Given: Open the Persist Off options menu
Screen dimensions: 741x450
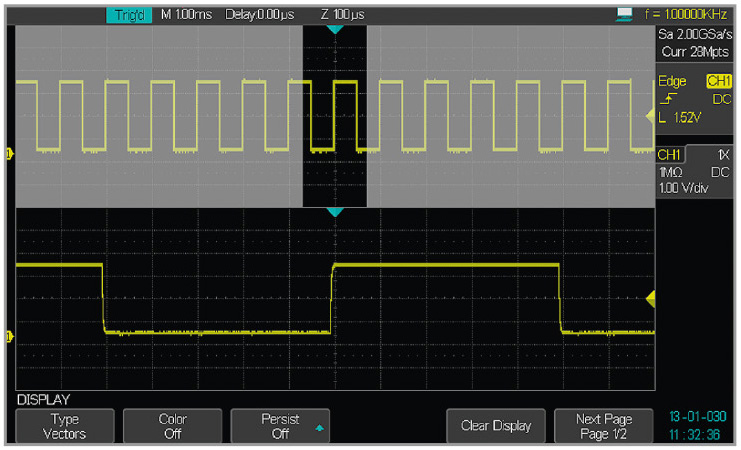Looking at the screenshot, I should click(280, 427).
